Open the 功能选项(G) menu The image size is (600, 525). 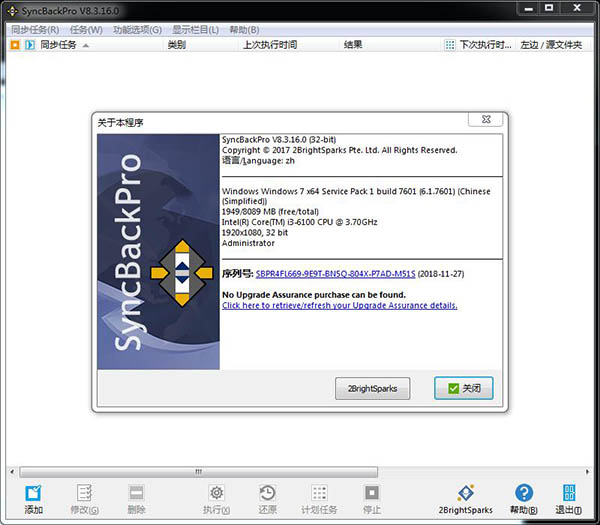pyautogui.click(x=137, y=30)
